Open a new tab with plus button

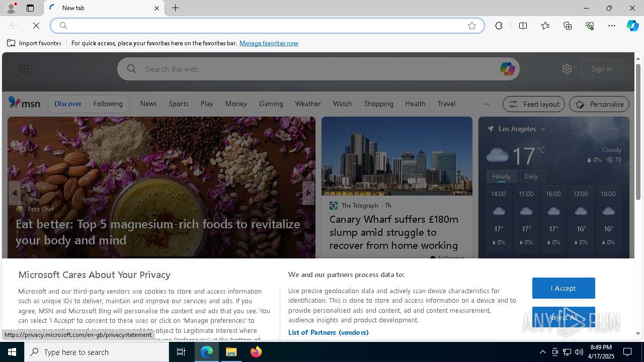[175, 8]
